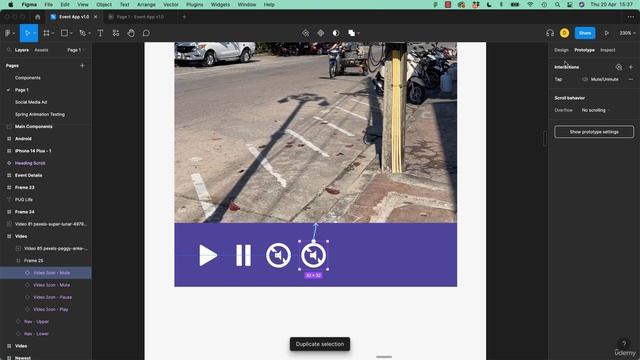Add a new interaction with plus icon
Screen dimensions: 640x360
coord(631,67)
